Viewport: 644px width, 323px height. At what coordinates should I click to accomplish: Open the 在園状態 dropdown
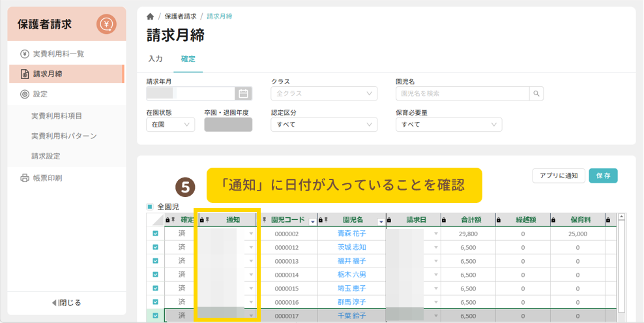click(x=170, y=124)
